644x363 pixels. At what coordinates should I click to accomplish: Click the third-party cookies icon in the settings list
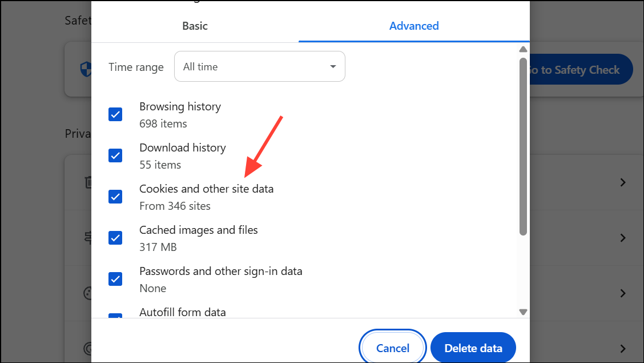point(87,238)
